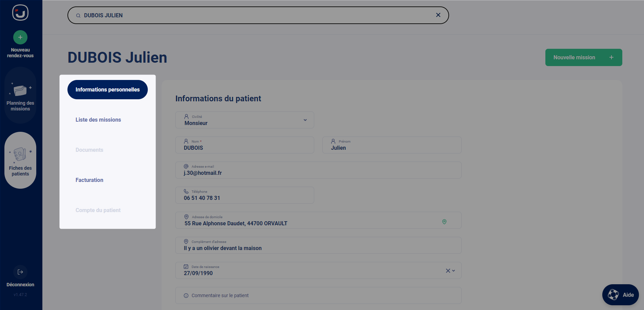Screen dimensions: 644x310
Task: Clear the search field with X icon
Action: pyautogui.click(x=438, y=15)
